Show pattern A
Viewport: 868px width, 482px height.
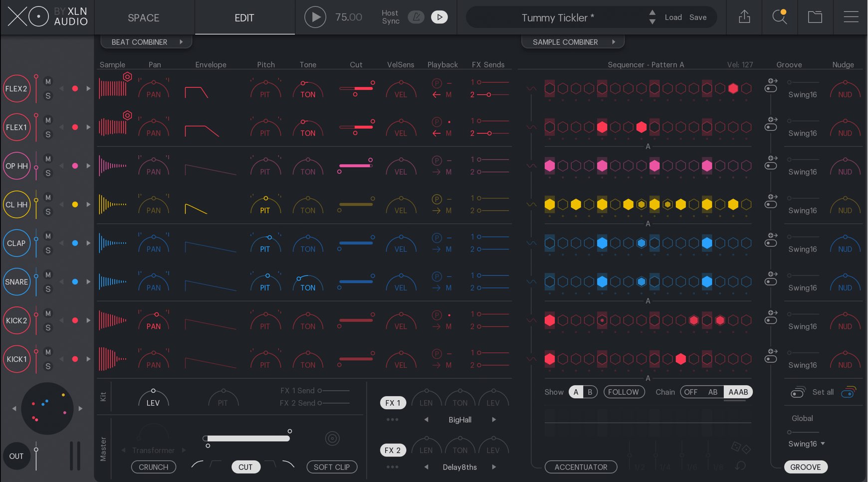tap(576, 392)
